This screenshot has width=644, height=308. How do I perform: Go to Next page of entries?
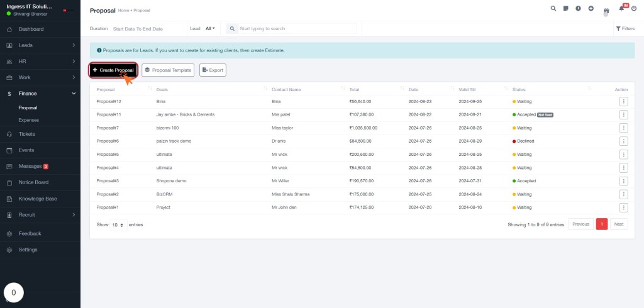click(x=619, y=224)
